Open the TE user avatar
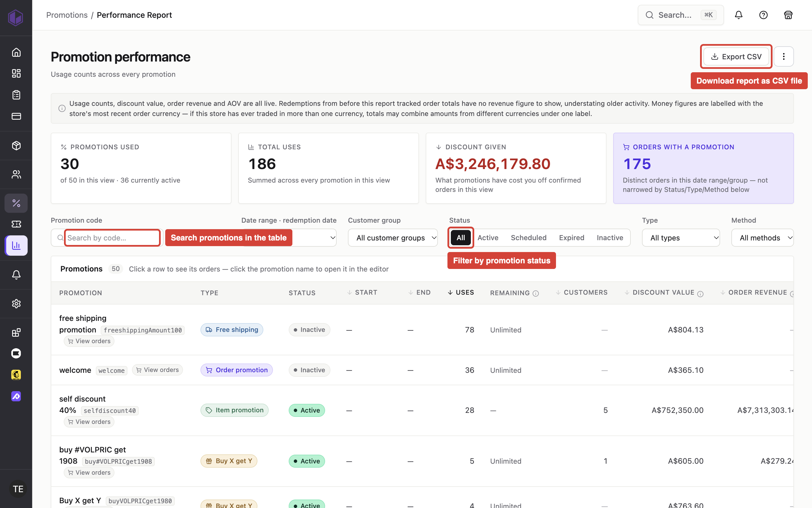The height and width of the screenshot is (508, 812). pyautogui.click(x=18, y=489)
